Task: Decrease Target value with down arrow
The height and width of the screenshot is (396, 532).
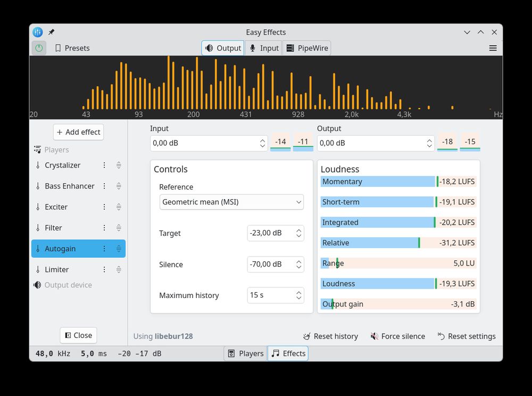Action: click(298, 236)
